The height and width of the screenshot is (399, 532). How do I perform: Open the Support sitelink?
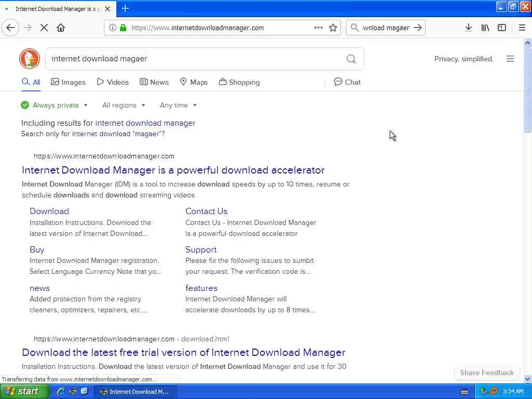(x=201, y=250)
